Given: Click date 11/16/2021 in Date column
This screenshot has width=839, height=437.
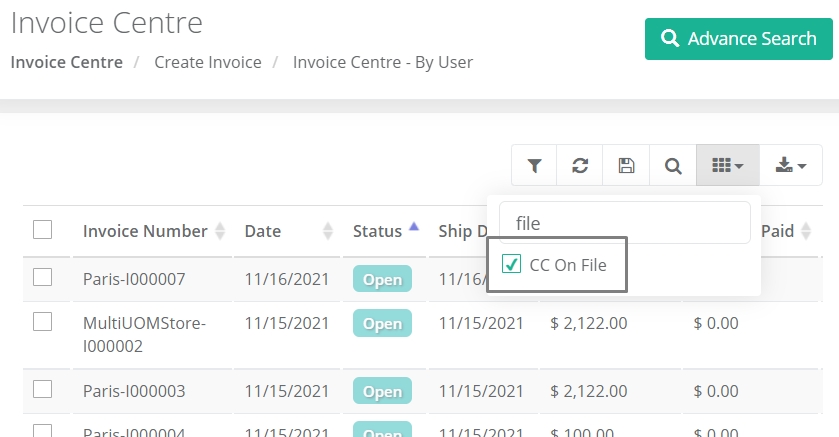Looking at the screenshot, I should click(287, 279).
